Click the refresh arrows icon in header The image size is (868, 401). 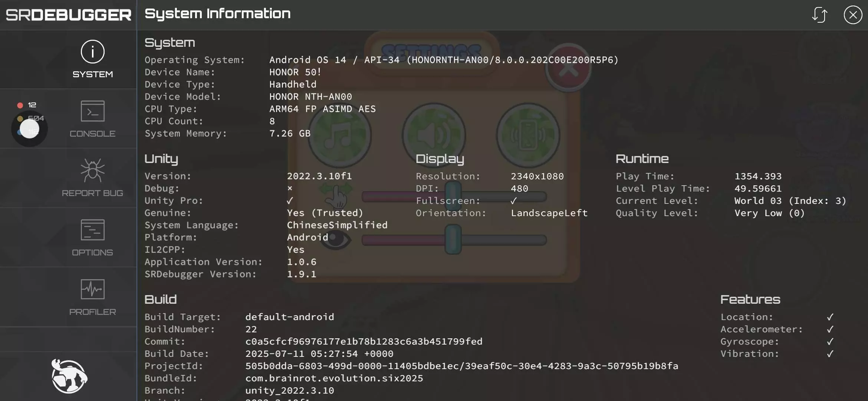point(819,15)
